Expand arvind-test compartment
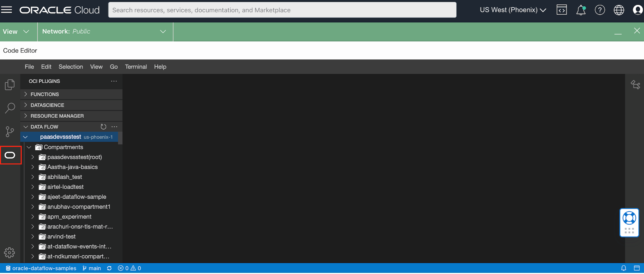The width and height of the screenshot is (644, 274). (33, 237)
